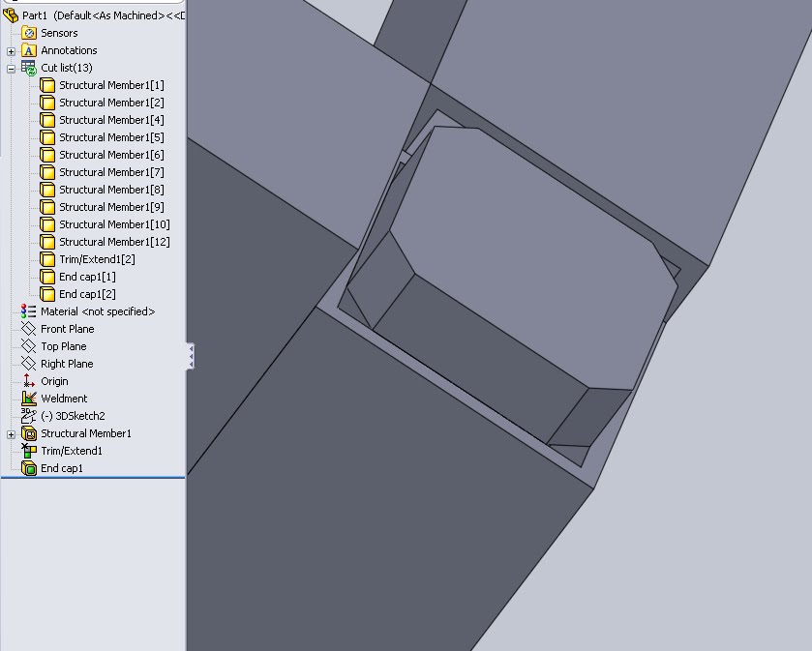The image size is (812, 651).
Task: Select Structural Member1[8] text
Action: [111, 190]
